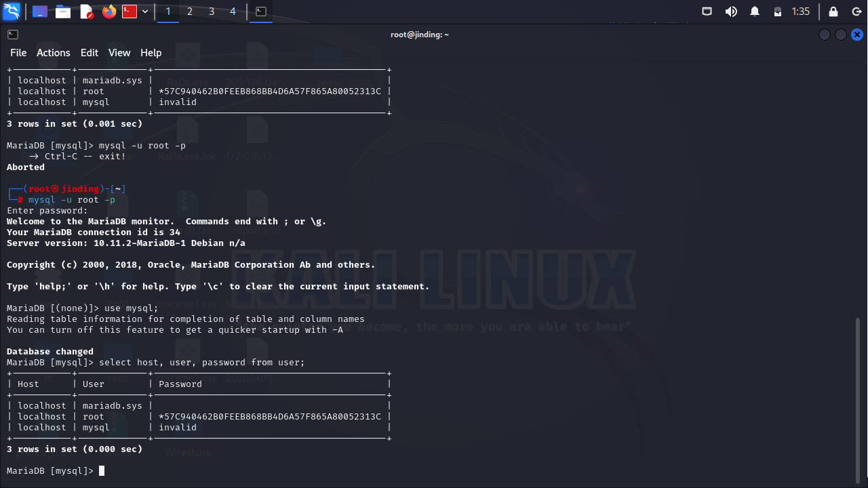
Task: Switch to workspace 3
Action: [212, 12]
